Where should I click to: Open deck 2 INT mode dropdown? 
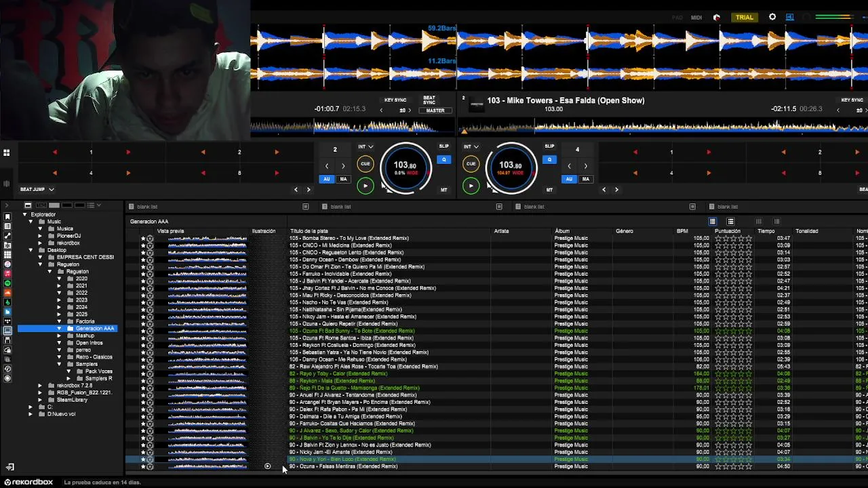pyautogui.click(x=471, y=146)
